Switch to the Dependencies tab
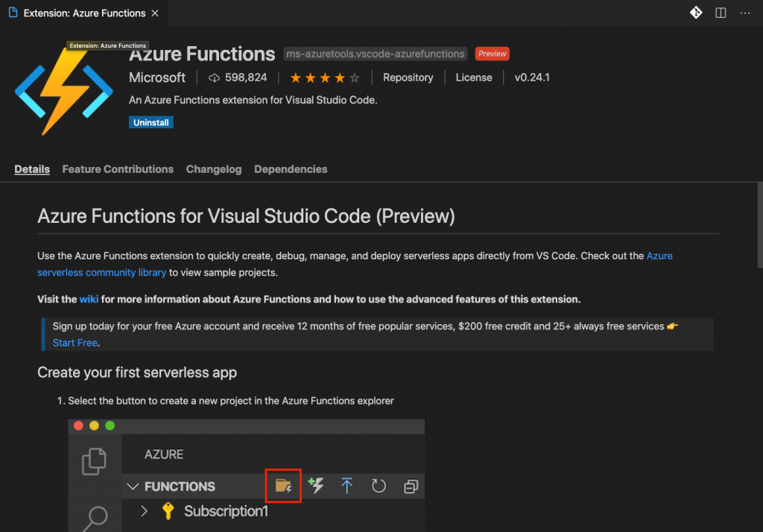This screenshot has height=532, width=763. (291, 169)
